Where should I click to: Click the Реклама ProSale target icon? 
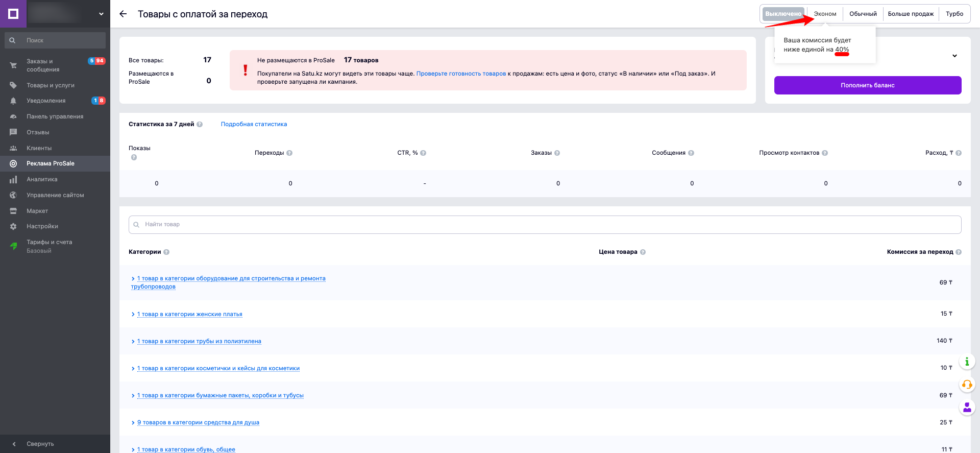click(13, 163)
